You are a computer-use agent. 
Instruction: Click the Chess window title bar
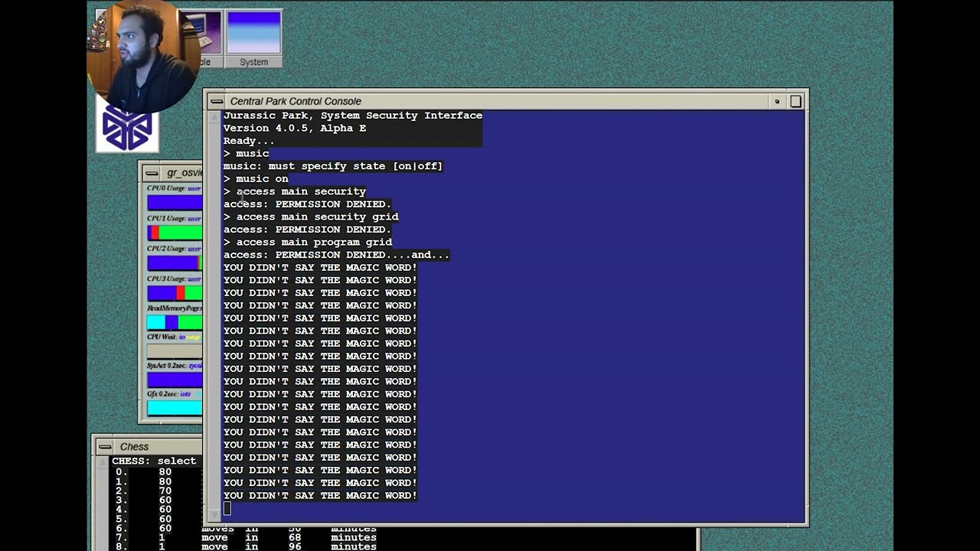click(158, 447)
